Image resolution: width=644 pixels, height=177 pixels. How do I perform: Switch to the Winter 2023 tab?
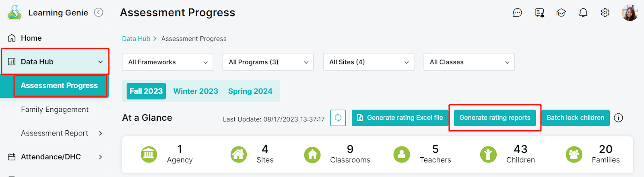click(196, 91)
